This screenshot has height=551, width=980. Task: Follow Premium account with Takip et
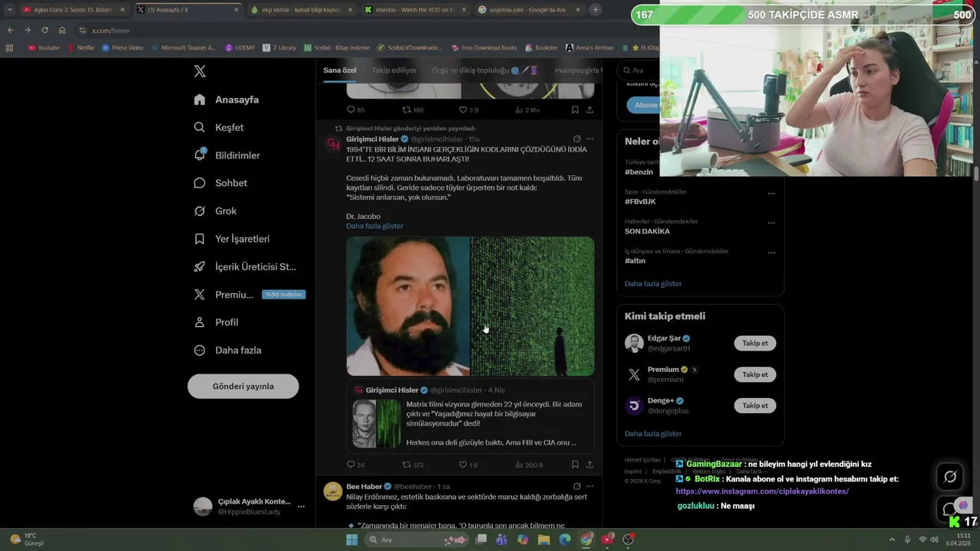755,374
